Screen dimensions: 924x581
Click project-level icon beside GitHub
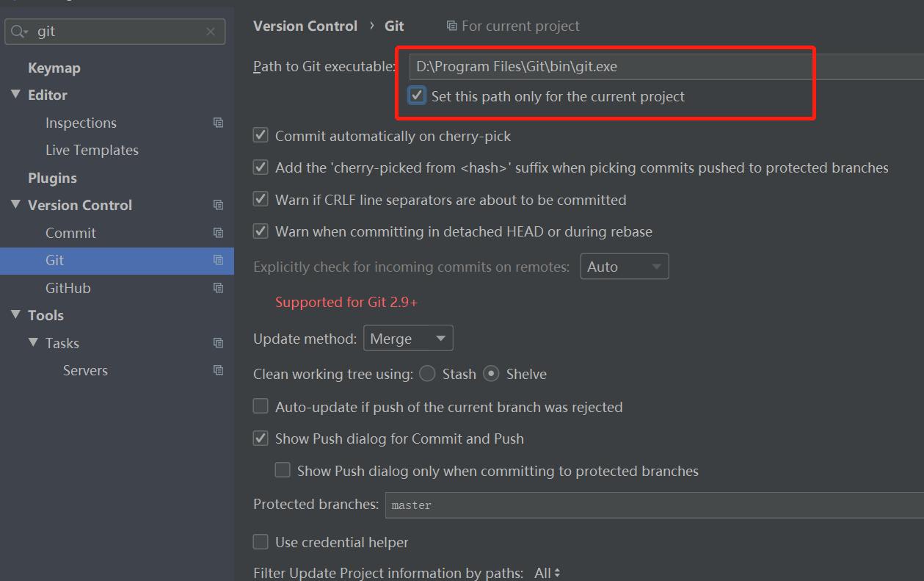(x=218, y=288)
